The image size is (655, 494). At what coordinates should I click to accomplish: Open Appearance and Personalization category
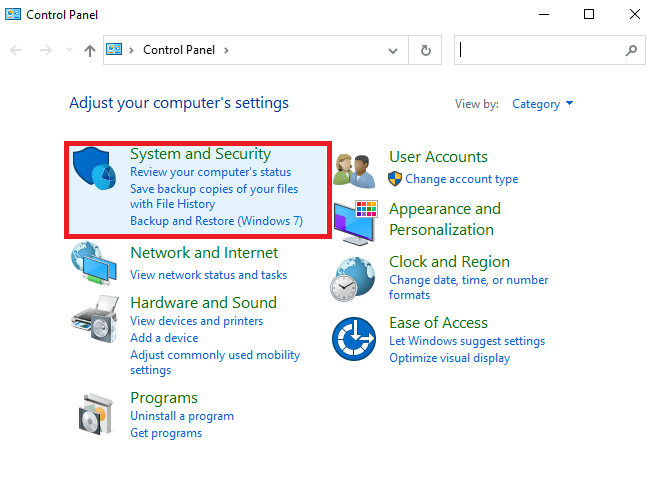tap(445, 219)
